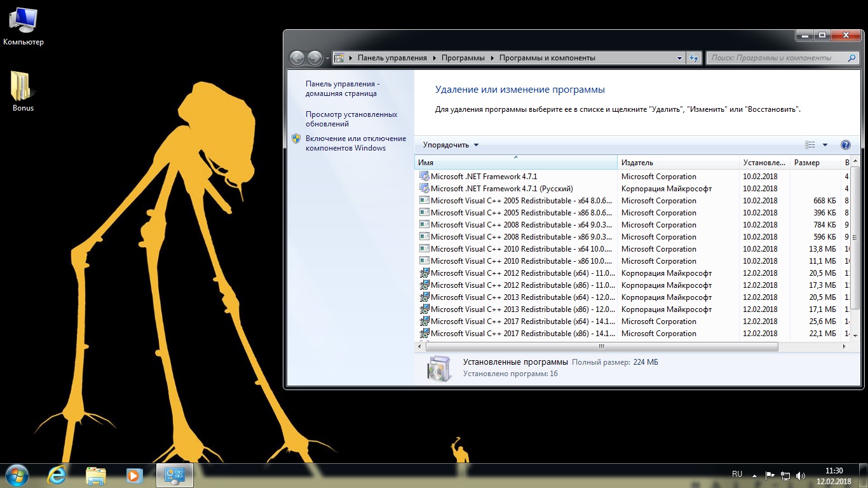Screen dimensions: 868x488
Task: Open the Help question mark button
Action: [x=846, y=145]
